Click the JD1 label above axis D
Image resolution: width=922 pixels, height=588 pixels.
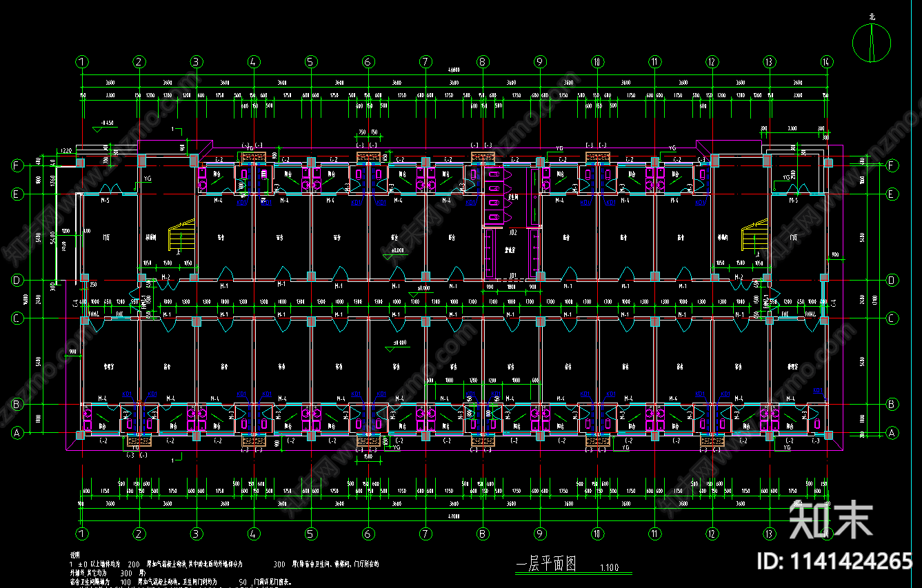click(x=512, y=275)
